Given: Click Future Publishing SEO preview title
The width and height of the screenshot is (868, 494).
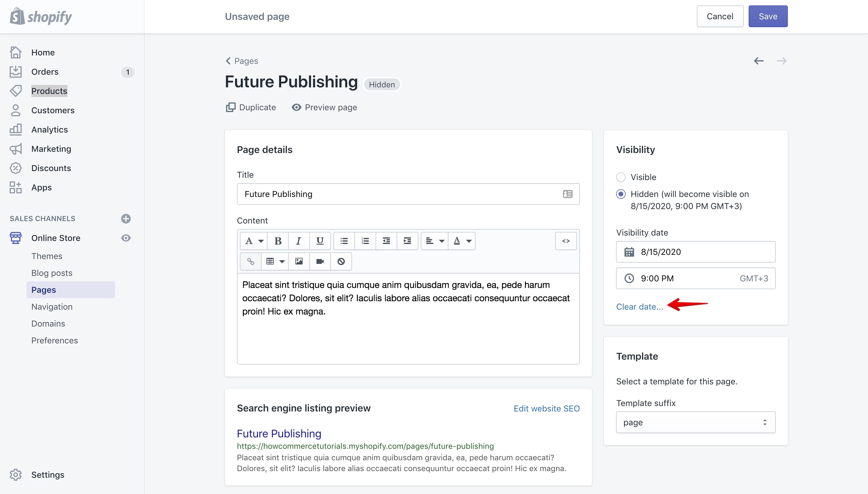Looking at the screenshot, I should point(279,433).
